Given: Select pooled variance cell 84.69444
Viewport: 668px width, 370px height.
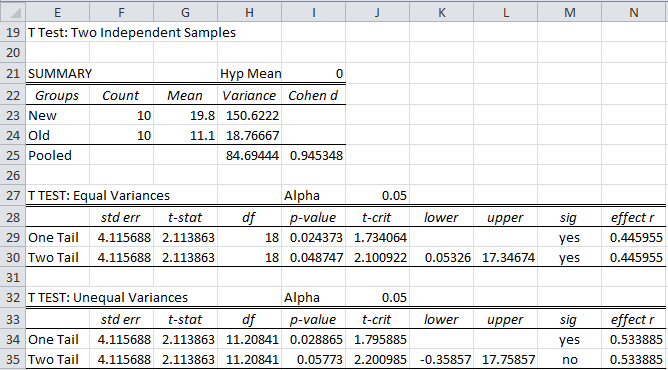Looking at the screenshot, I should 250,156.
